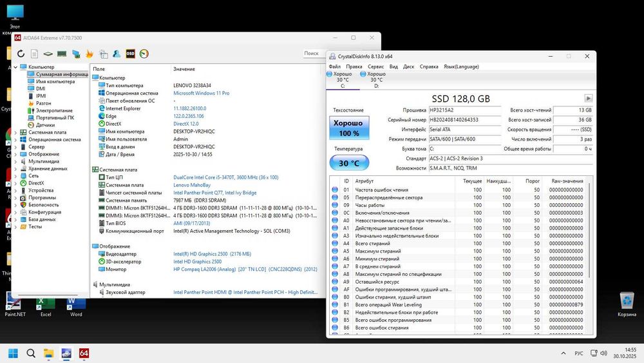
Task: Select the C: disk tab
Action: pyautogui.click(x=342, y=80)
